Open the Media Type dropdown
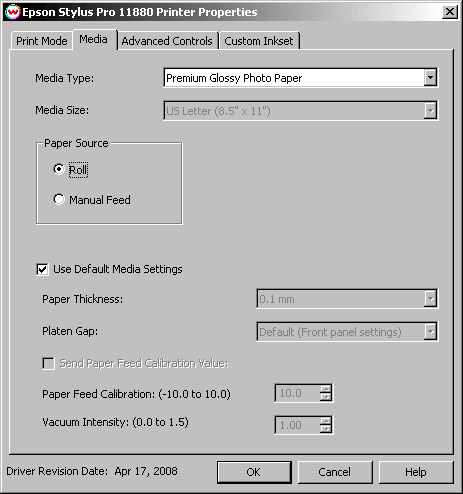Image resolution: width=463 pixels, height=494 pixels. point(430,78)
